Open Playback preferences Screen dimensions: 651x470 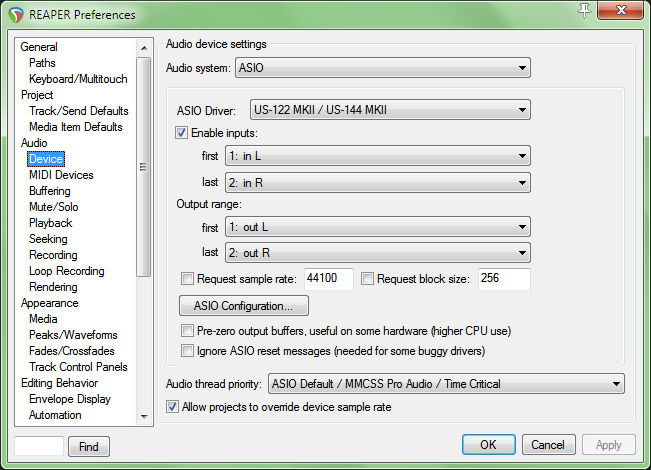tap(51, 223)
